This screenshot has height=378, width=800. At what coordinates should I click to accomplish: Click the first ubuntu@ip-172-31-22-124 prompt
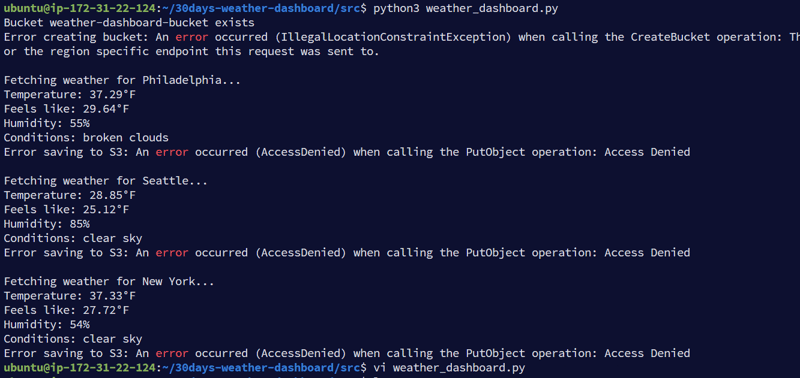[79, 9]
